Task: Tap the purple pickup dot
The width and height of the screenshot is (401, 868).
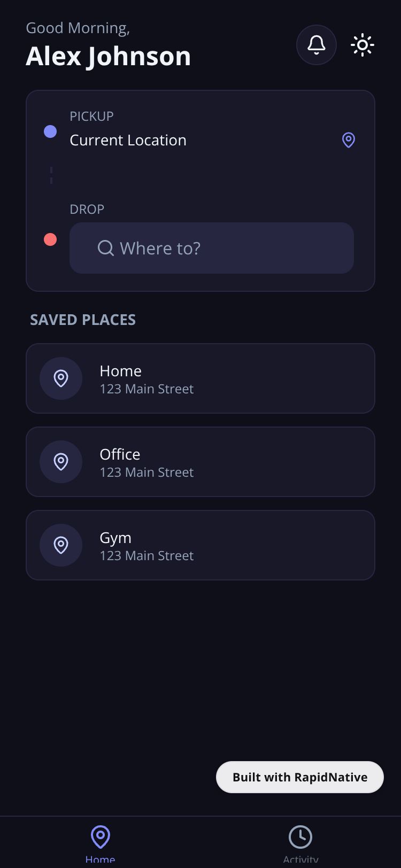Action: pyautogui.click(x=50, y=131)
